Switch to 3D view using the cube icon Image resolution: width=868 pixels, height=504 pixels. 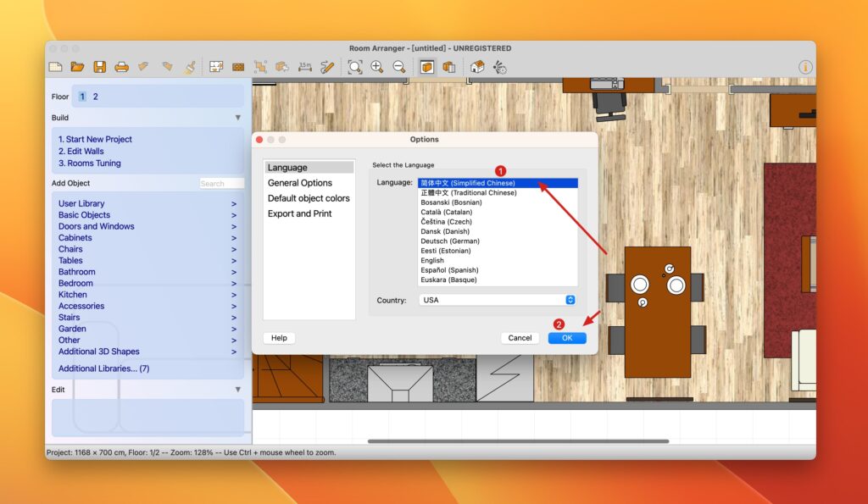coord(426,67)
